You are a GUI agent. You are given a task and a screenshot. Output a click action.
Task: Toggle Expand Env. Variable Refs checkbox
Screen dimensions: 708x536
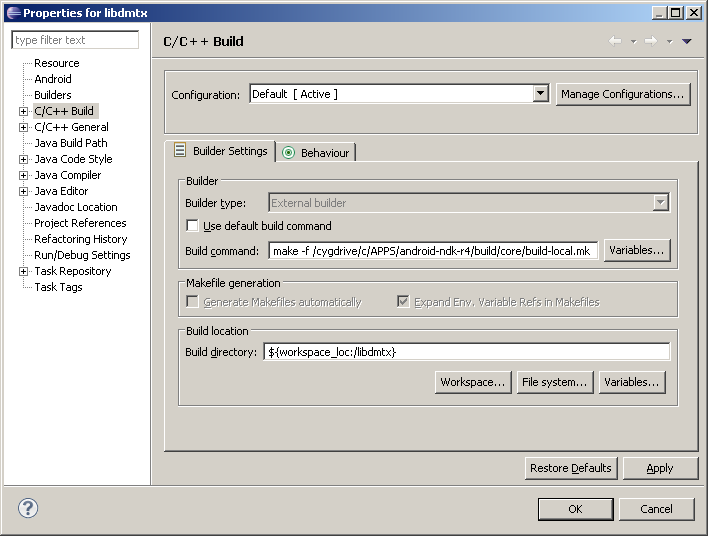coord(403,301)
